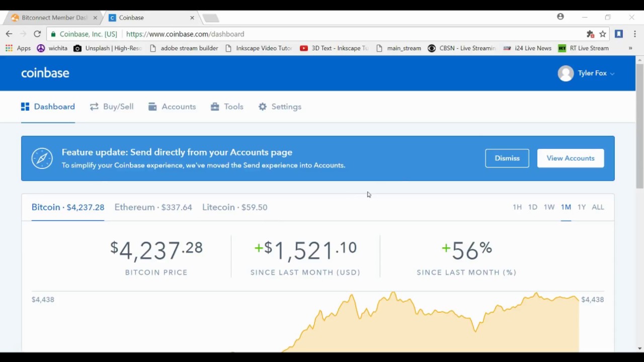Reload the Coinbase page
The width and height of the screenshot is (644, 362).
point(37,34)
